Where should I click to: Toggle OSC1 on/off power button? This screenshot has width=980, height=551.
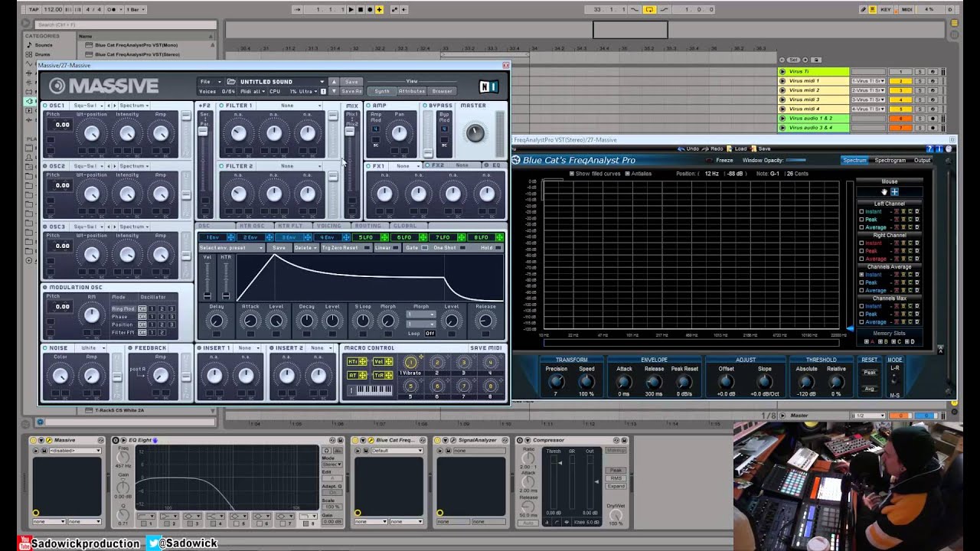click(x=46, y=106)
